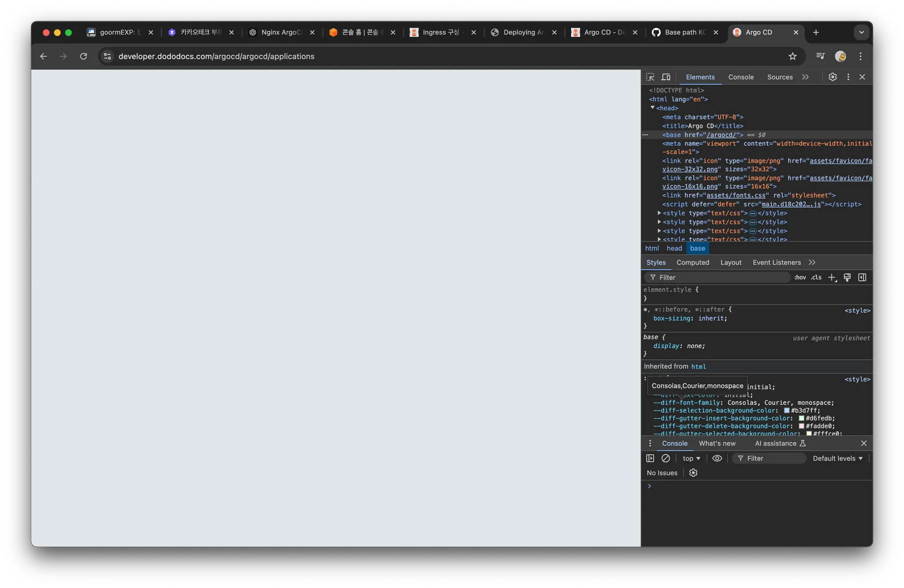Open DevTools settings gear

(x=832, y=77)
